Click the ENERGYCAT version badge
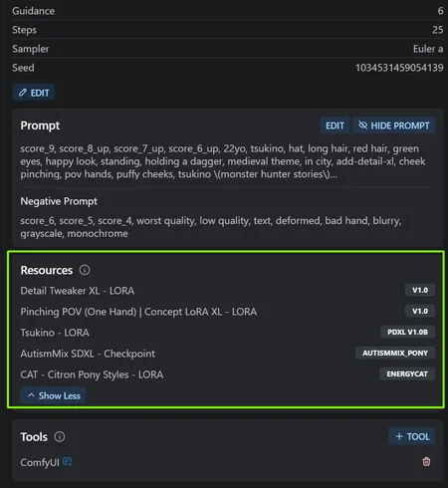Viewport: 448px width, 488px height. (407, 373)
